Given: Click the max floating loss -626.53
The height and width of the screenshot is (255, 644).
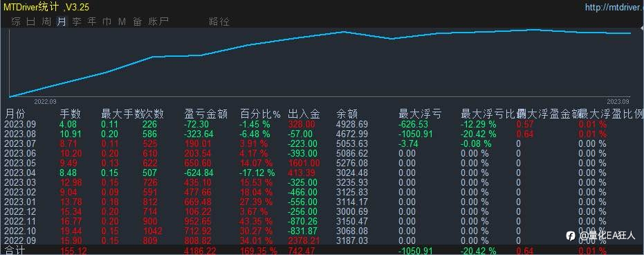Looking at the screenshot, I should pyautogui.click(x=413, y=124).
